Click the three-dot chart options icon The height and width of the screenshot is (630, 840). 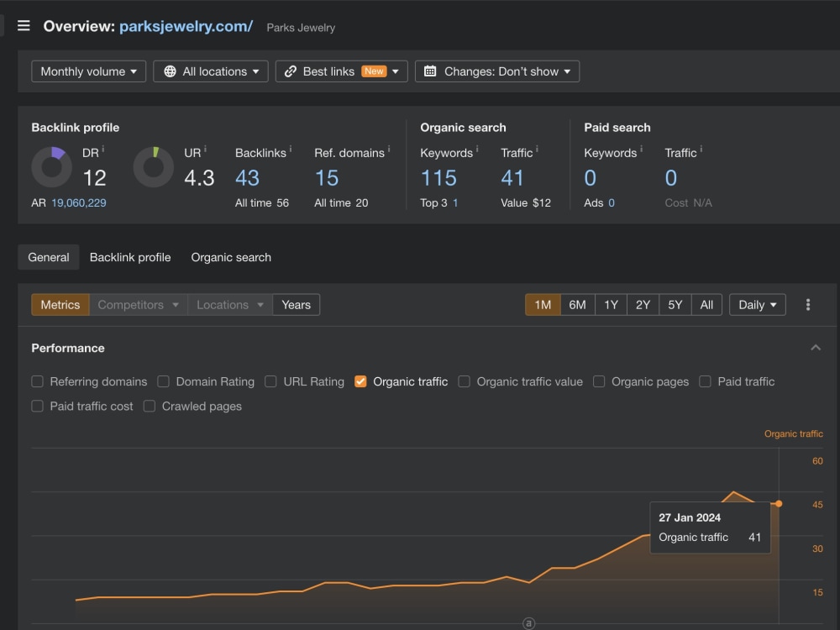coord(808,305)
